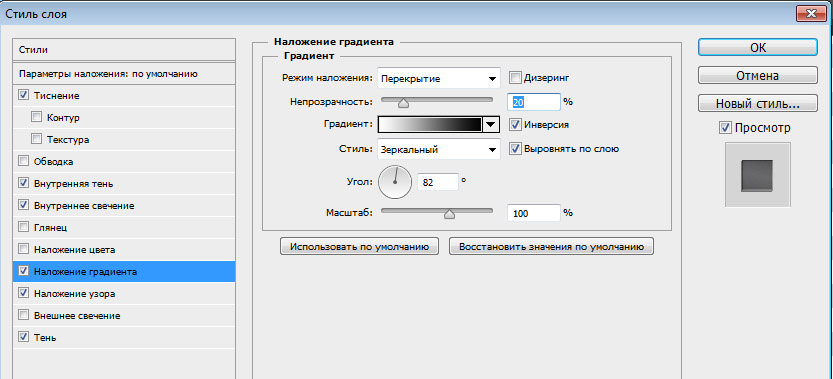Image resolution: width=833 pixels, height=379 pixels.
Task: Enable the Обводка checkbox
Action: [x=23, y=161]
